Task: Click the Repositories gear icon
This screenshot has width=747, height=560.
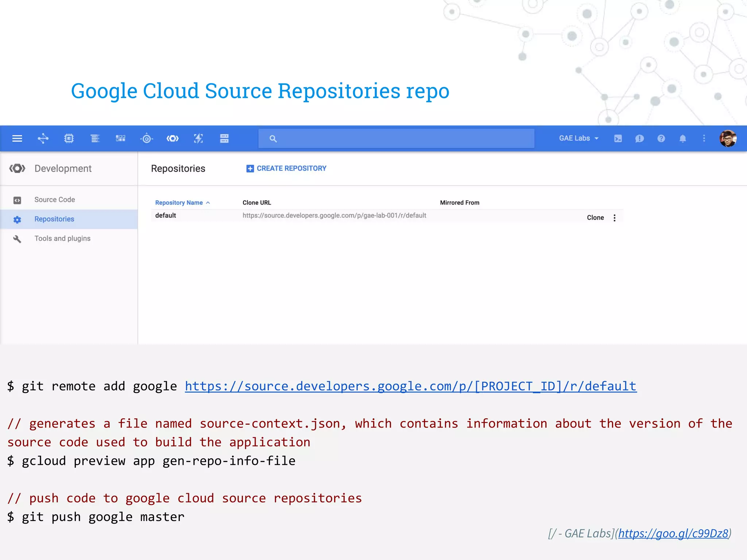Action: 17,219
